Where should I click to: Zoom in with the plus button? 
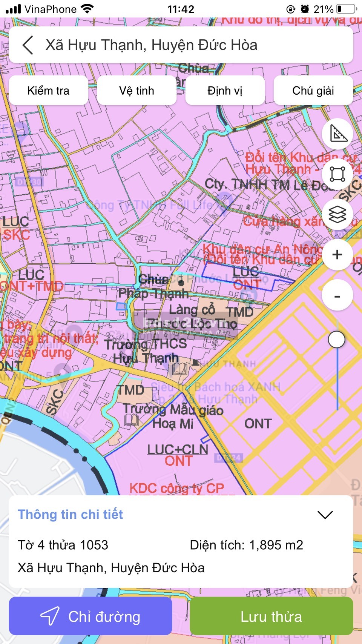(x=337, y=255)
